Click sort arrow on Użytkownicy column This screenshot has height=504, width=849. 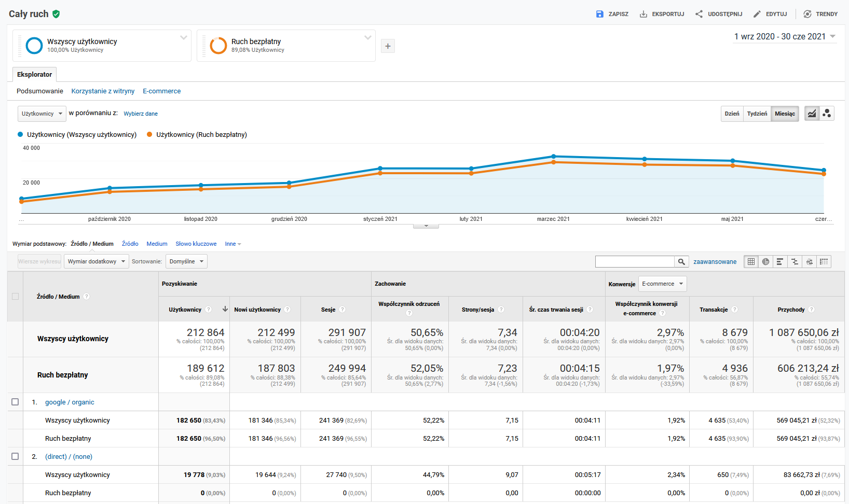(x=225, y=309)
